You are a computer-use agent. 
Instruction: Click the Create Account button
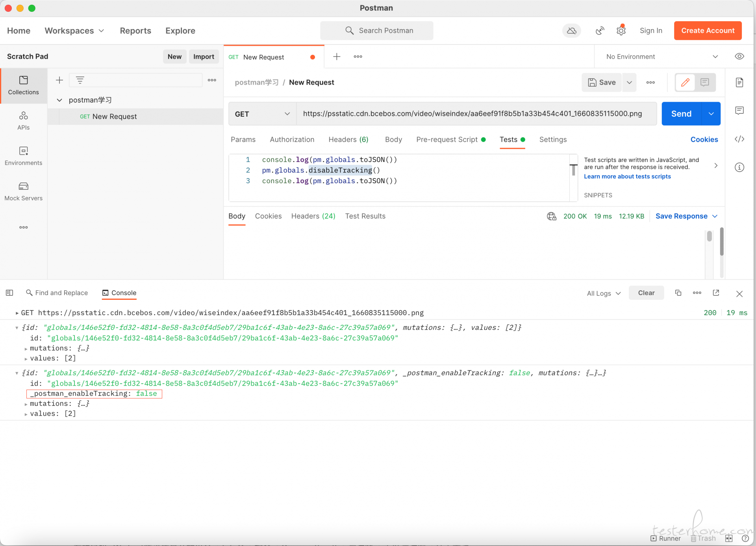(x=708, y=31)
